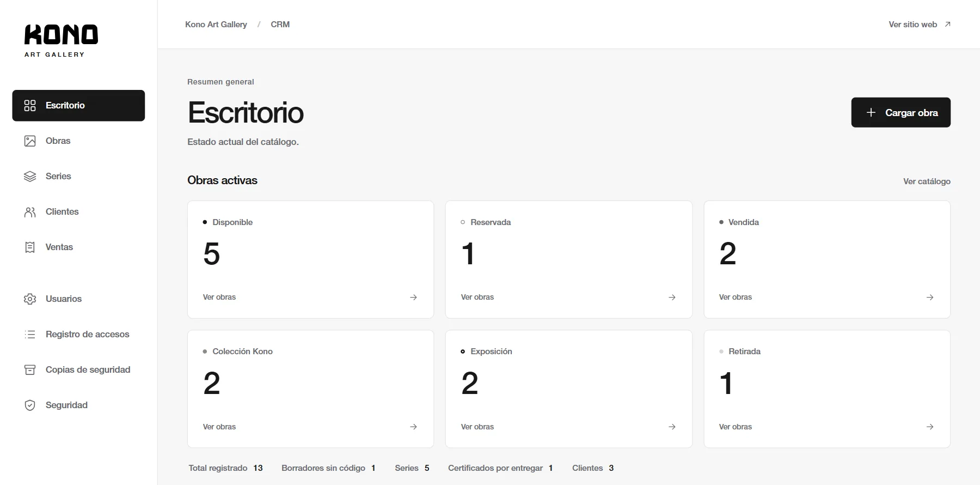Click the Clientes people icon
Screen dimensions: 980x485
click(30, 212)
